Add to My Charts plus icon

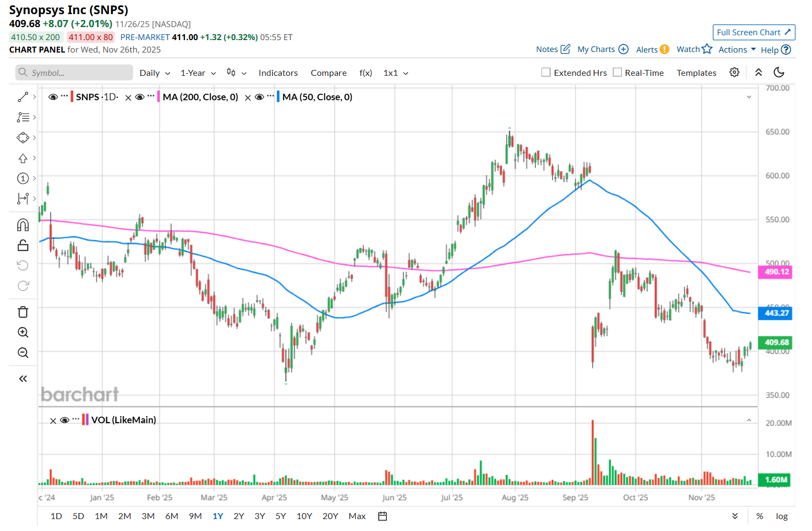[623, 49]
